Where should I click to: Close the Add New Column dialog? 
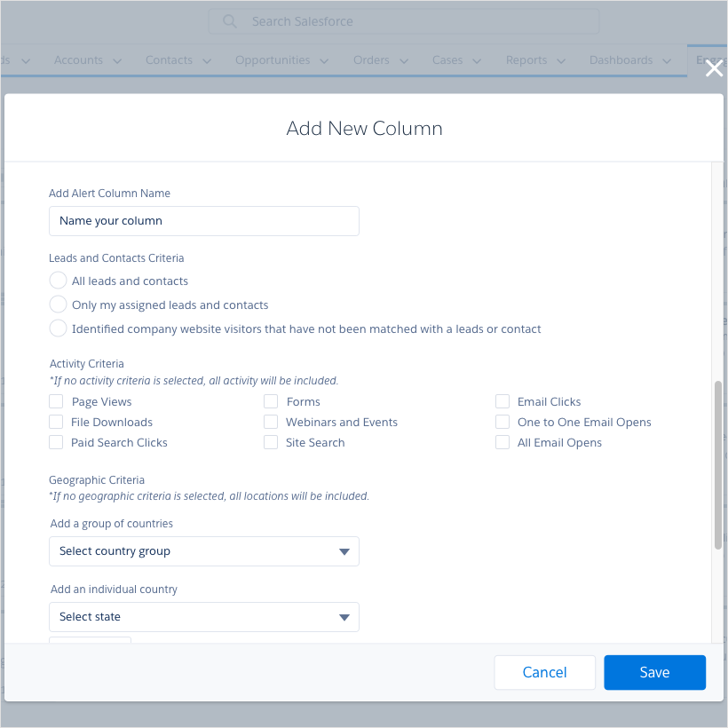[x=713, y=67]
